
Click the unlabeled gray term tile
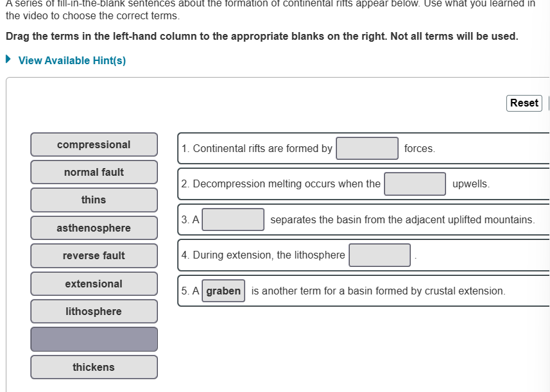click(x=94, y=339)
